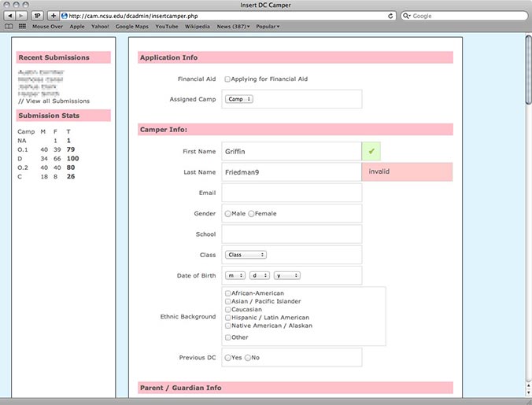This screenshot has height=405, width=532.
Task: Check the Caucasian ethnic background box
Action: click(227, 309)
